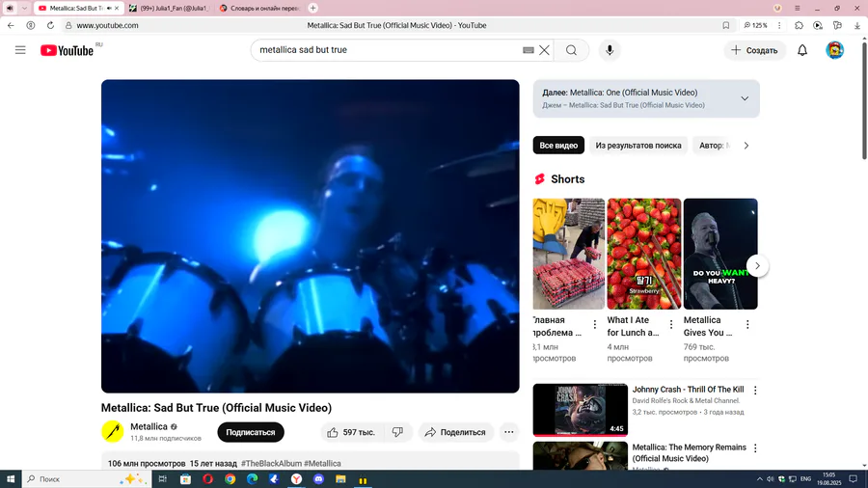
Task: Open the Windows notification center
Action: click(x=854, y=479)
